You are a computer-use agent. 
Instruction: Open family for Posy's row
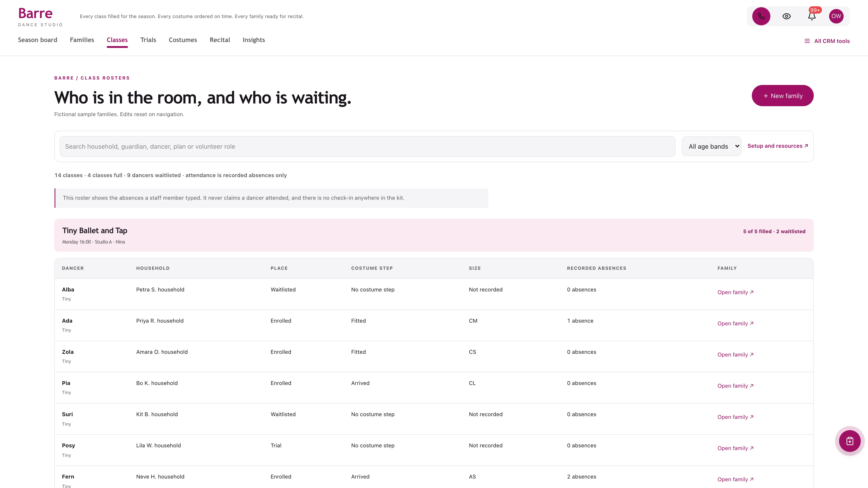tap(735, 448)
